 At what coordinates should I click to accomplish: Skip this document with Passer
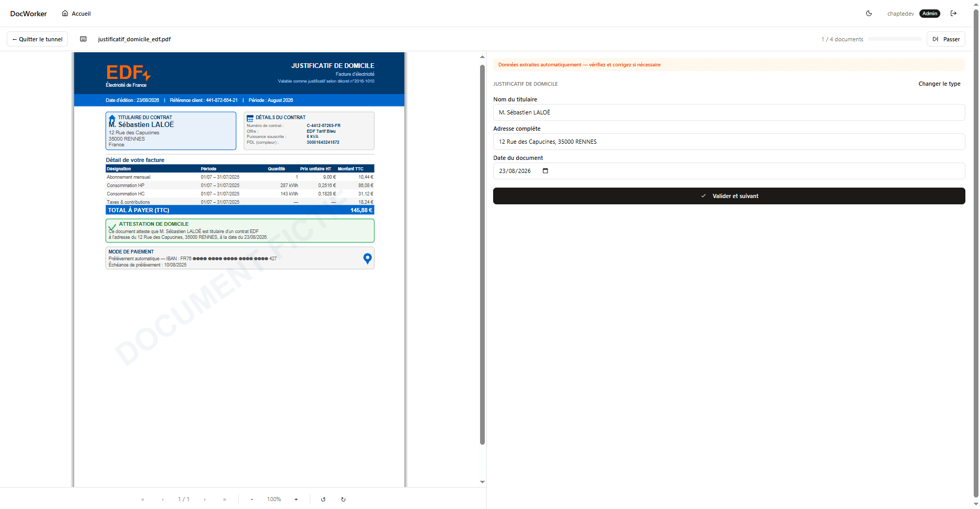click(946, 39)
